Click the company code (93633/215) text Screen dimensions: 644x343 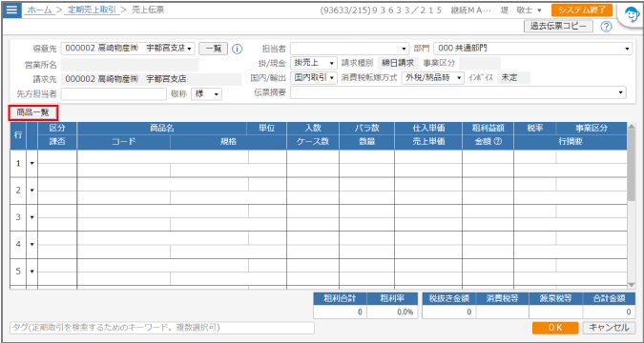click(x=345, y=10)
